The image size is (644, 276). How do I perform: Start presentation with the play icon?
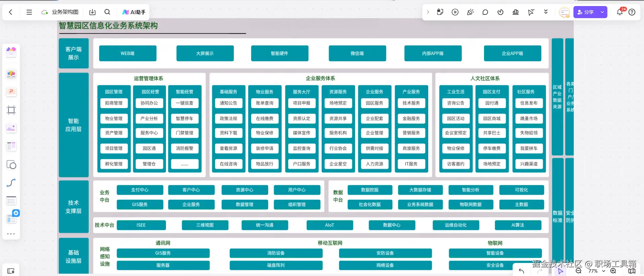coord(455,12)
